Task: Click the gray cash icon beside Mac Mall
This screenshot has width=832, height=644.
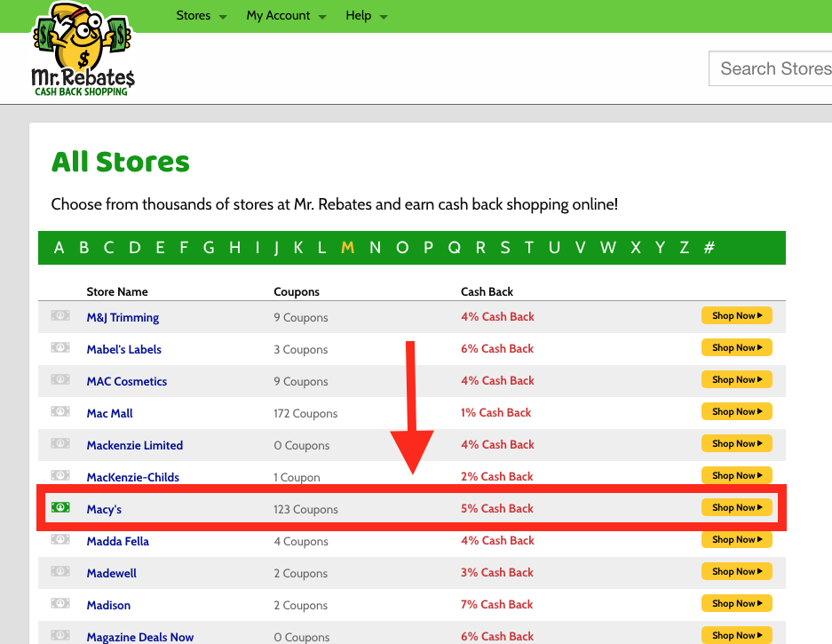Action: point(60,412)
